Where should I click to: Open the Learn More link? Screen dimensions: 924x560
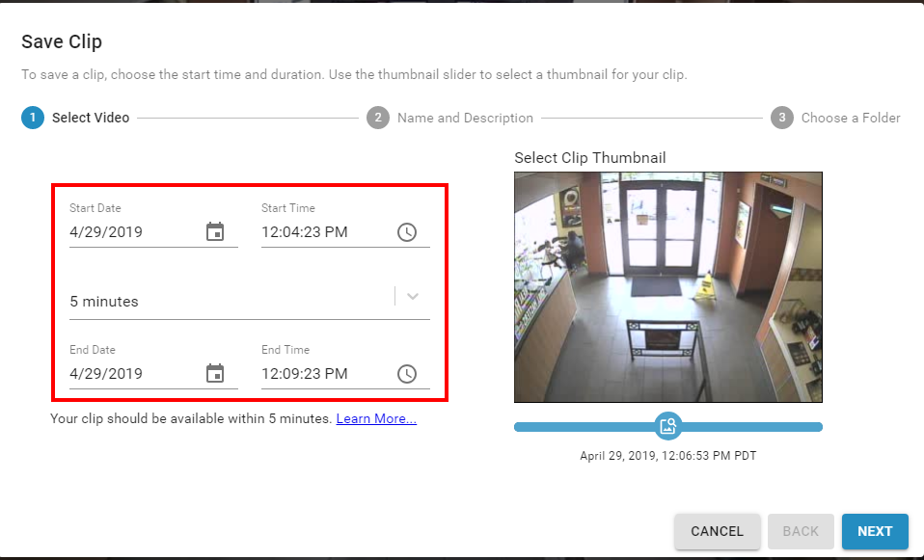coord(376,418)
